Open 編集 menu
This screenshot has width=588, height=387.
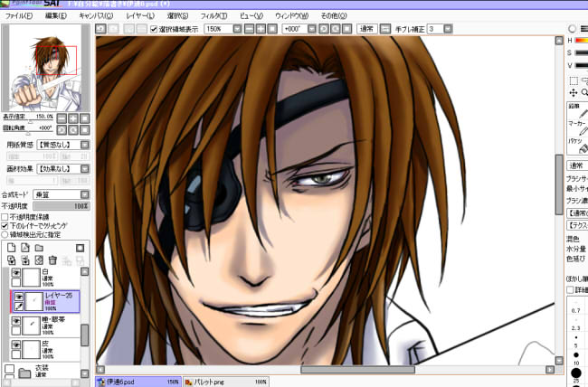tap(56, 15)
